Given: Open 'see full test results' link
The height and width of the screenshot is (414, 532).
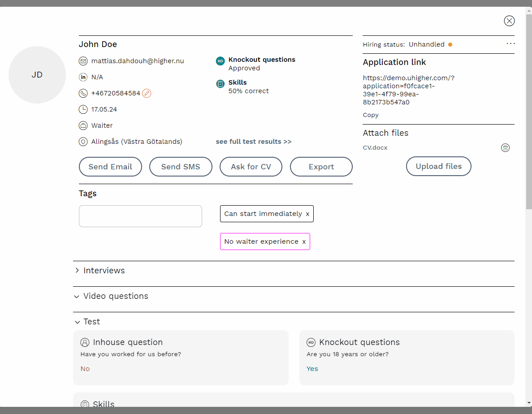Looking at the screenshot, I should 253,142.
